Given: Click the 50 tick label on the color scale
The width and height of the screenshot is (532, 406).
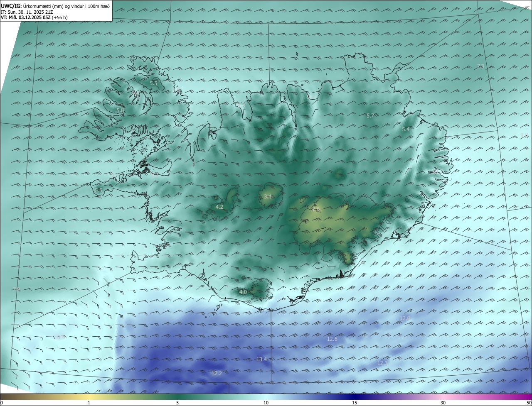Looking at the screenshot, I should 529,403.
